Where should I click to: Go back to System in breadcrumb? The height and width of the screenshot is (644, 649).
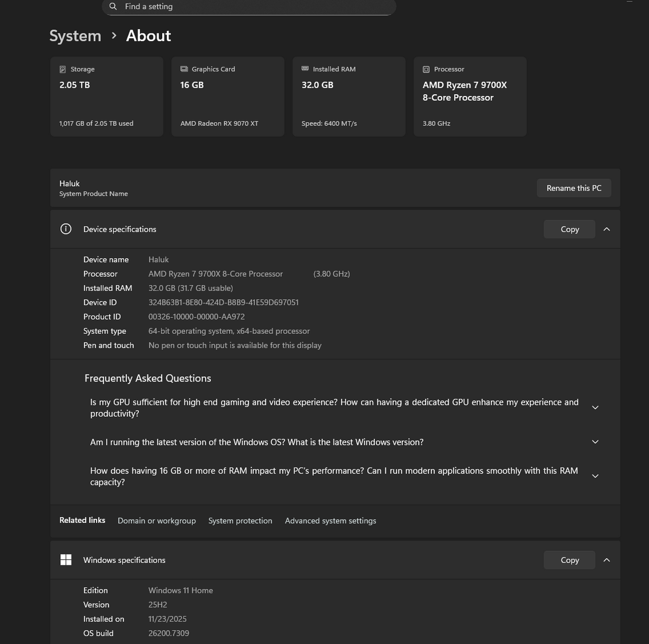75,36
